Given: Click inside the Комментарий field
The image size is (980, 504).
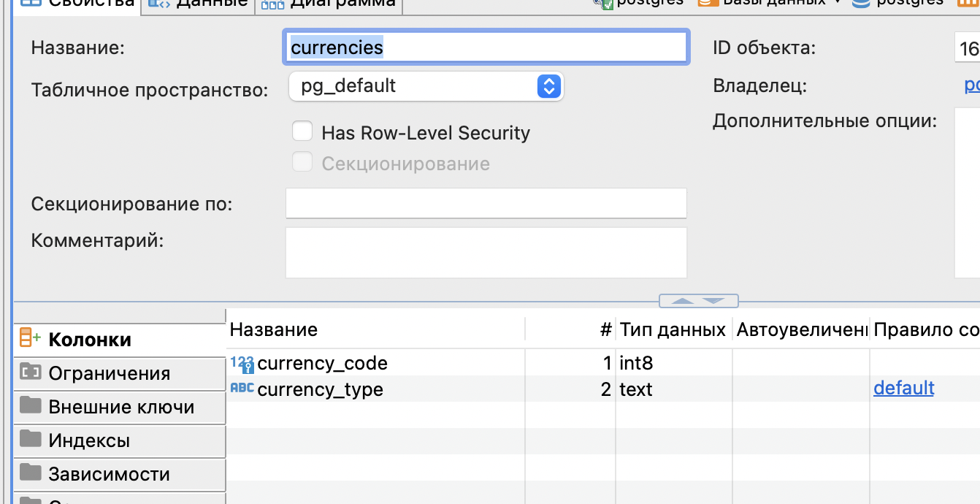Looking at the screenshot, I should [x=486, y=252].
